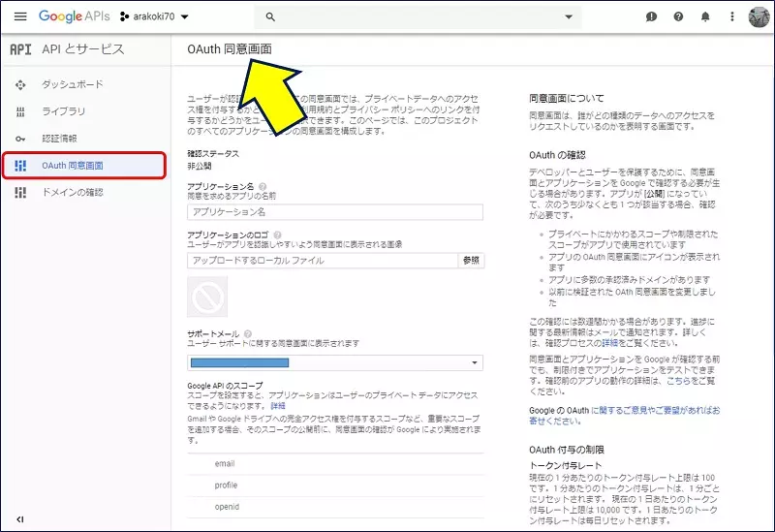Open the account avatar
This screenshot has height=532, width=775.
[x=759, y=16]
